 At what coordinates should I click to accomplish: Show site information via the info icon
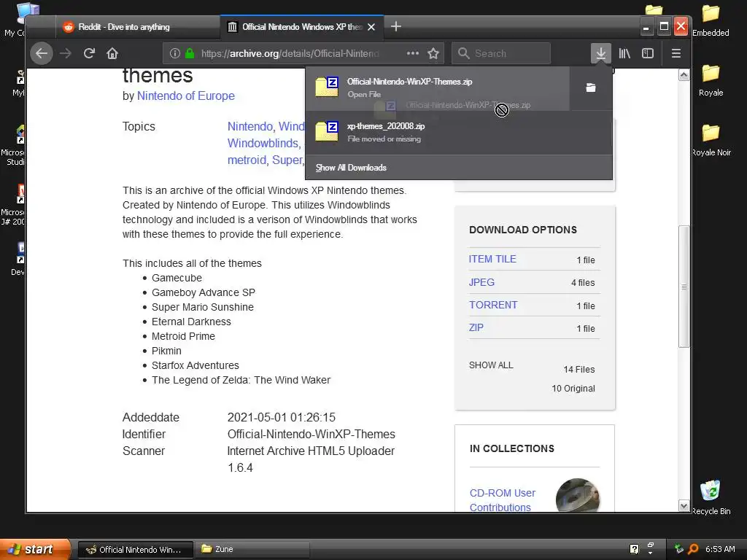(175, 53)
